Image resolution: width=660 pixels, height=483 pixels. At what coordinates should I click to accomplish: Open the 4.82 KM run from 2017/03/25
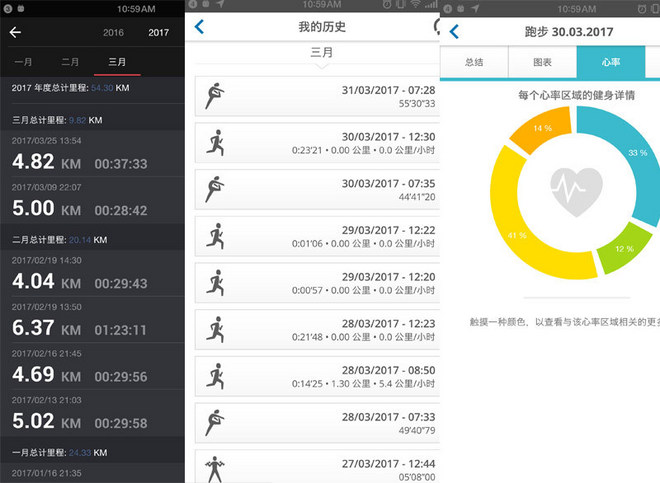(92, 154)
